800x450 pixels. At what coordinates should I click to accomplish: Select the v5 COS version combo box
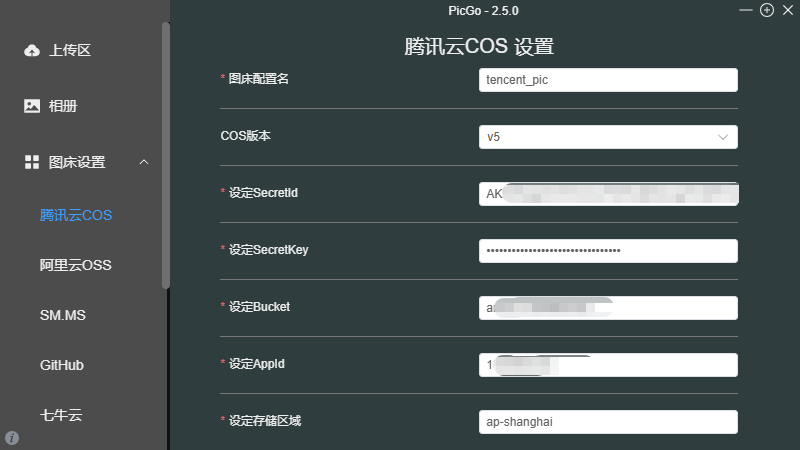tap(600, 137)
